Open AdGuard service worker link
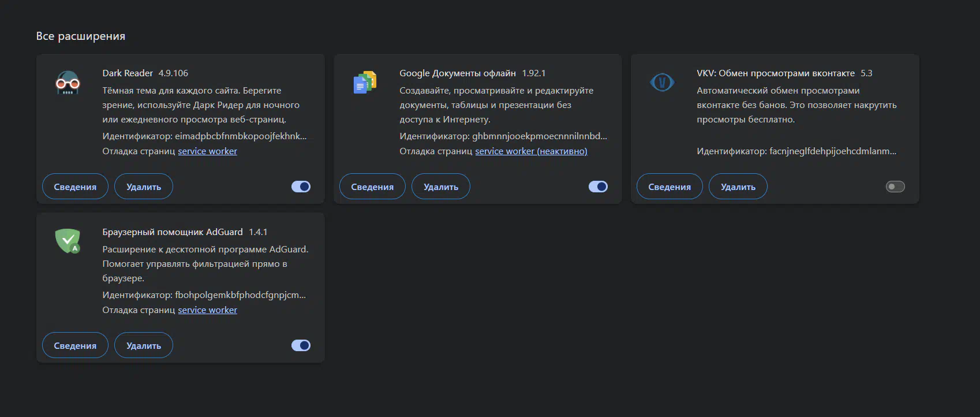Screen dimensions: 980x417 [x=207, y=310]
